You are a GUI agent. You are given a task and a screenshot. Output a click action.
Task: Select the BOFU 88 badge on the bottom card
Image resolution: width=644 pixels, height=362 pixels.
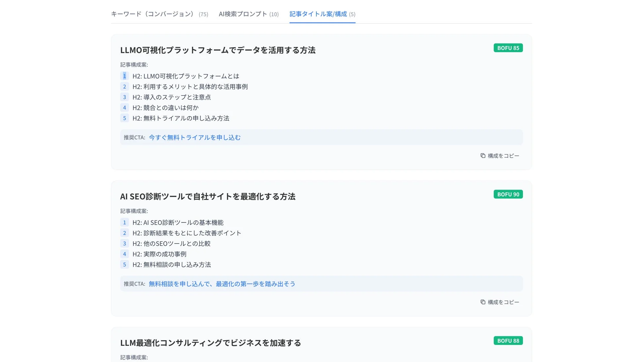click(x=508, y=340)
